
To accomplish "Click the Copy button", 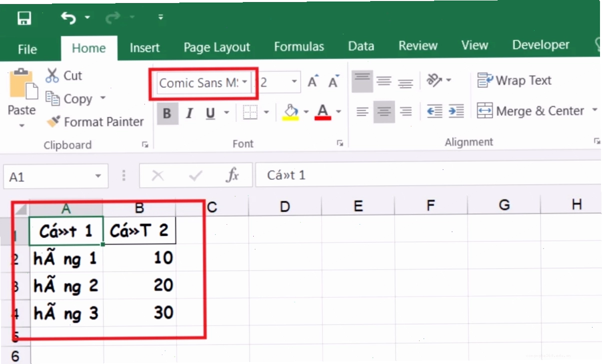I will 69,99.
